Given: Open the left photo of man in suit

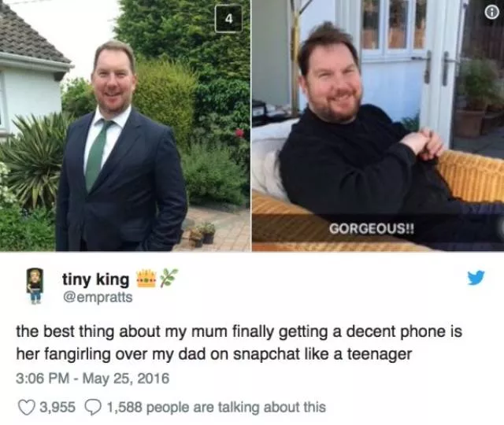Looking at the screenshot, I should tap(125, 125).
